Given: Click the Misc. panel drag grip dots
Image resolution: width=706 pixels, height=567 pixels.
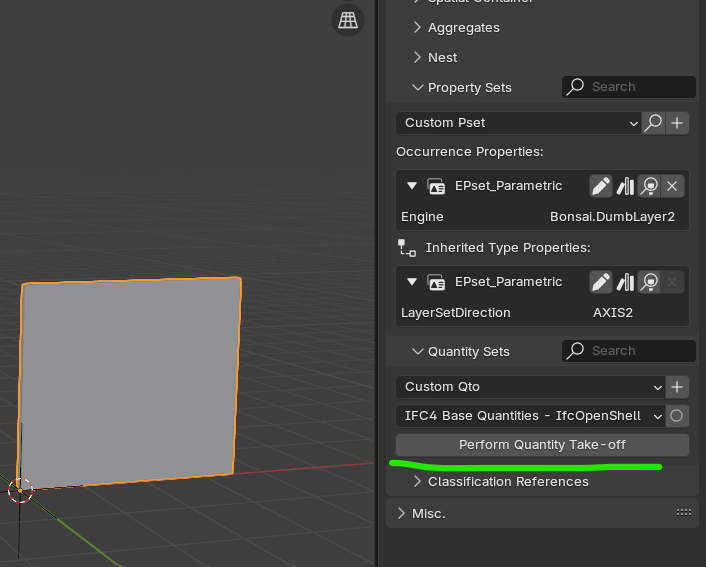Looking at the screenshot, I should pyautogui.click(x=684, y=513).
